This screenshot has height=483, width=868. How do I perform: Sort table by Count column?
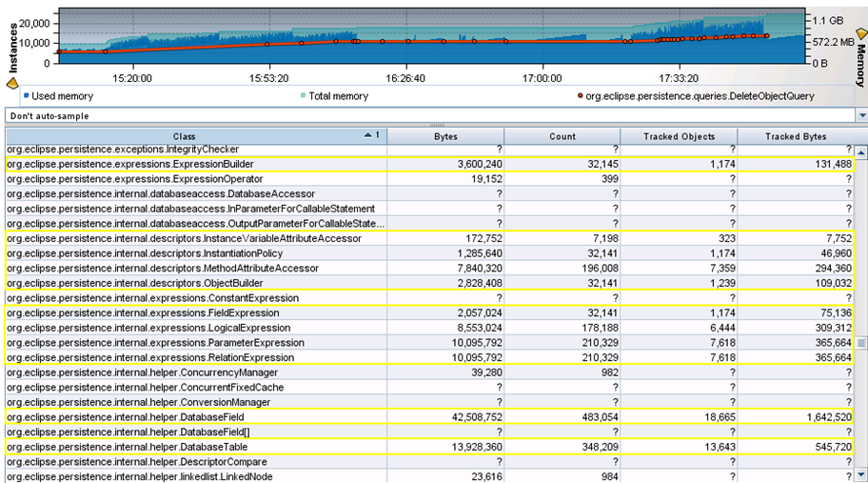click(x=562, y=136)
